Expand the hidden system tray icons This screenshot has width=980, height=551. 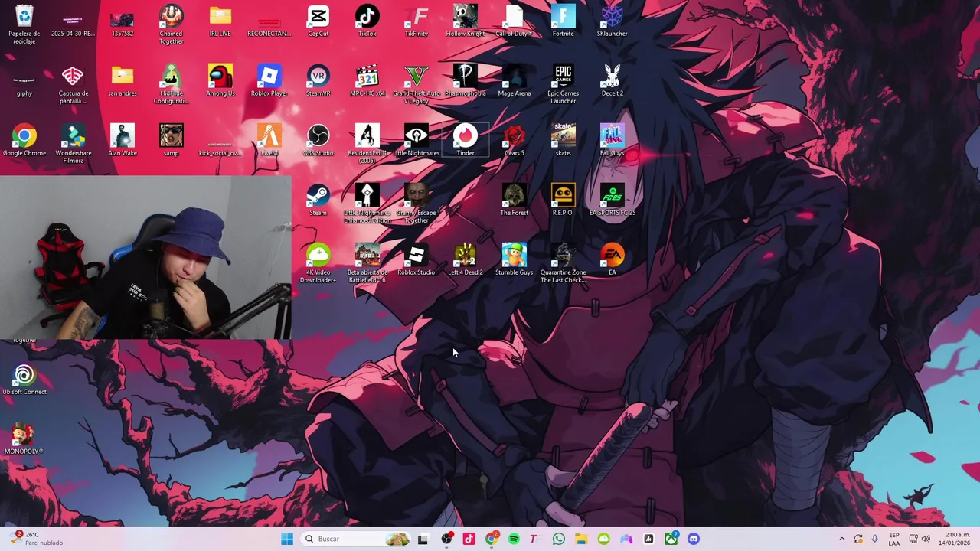click(x=842, y=539)
